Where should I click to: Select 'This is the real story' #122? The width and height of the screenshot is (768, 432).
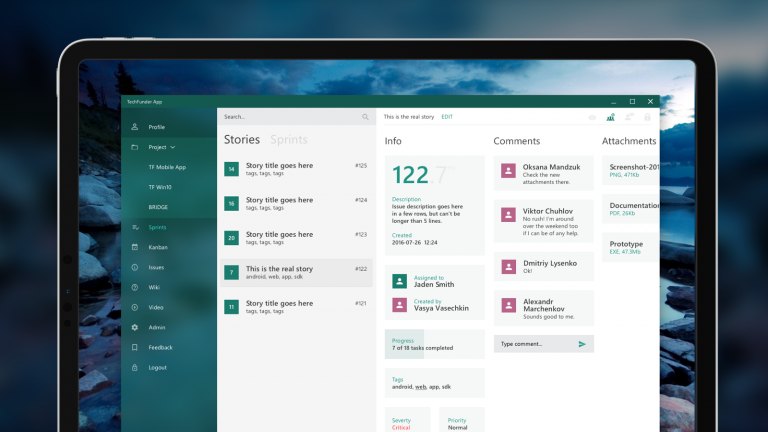point(296,272)
